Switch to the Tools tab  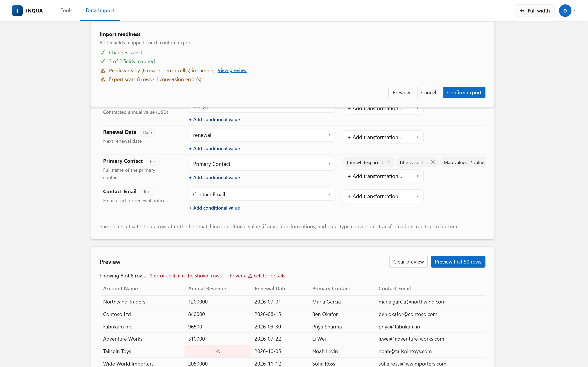66,10
